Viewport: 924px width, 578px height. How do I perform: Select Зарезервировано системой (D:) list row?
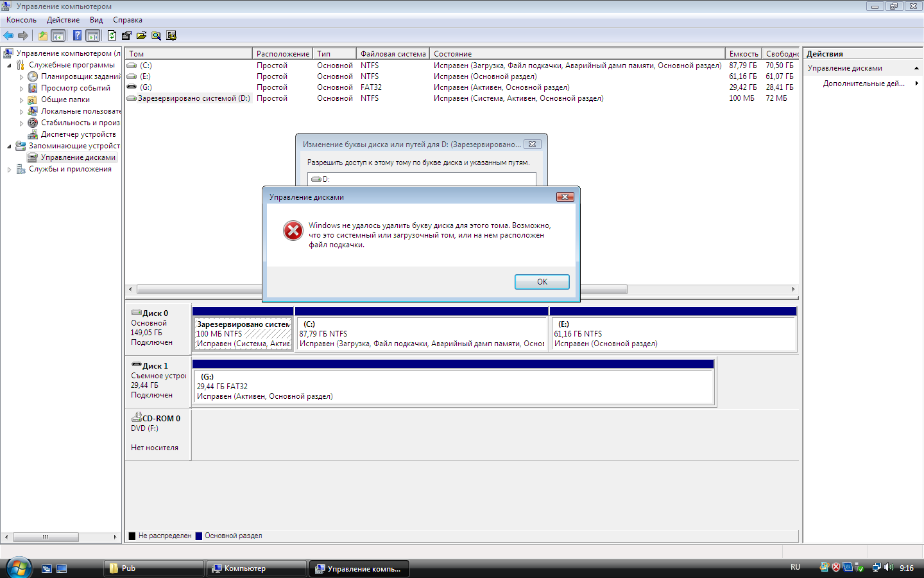point(462,98)
